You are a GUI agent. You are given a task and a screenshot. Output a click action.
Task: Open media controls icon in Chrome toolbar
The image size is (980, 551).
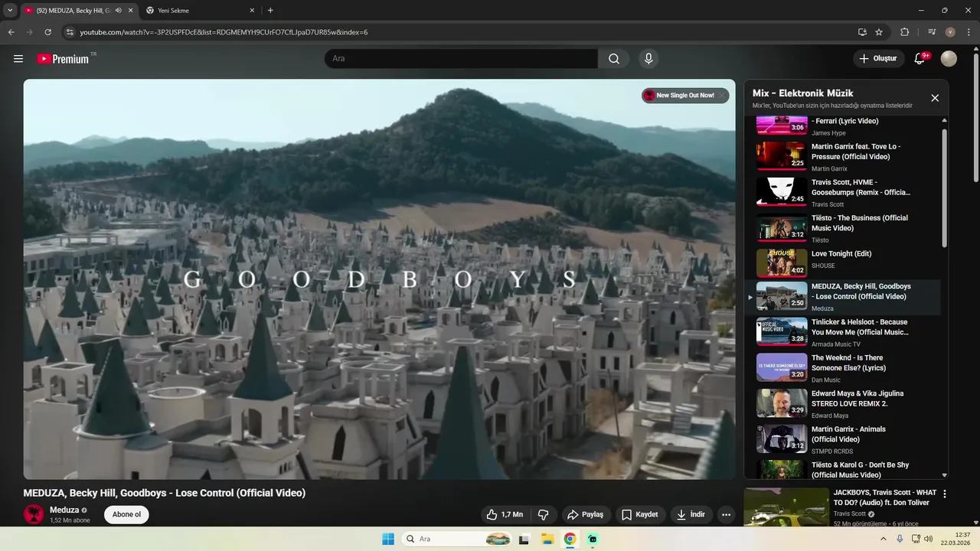(932, 32)
